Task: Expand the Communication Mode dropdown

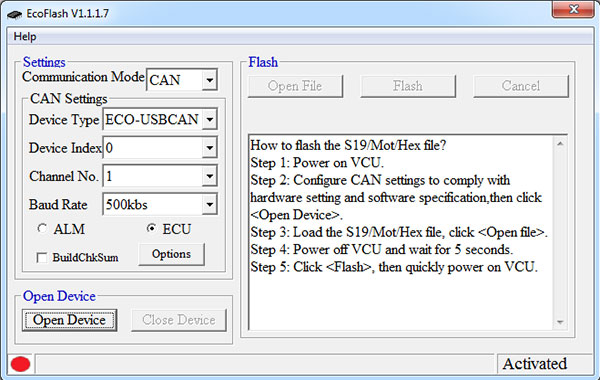Action: 209,80
